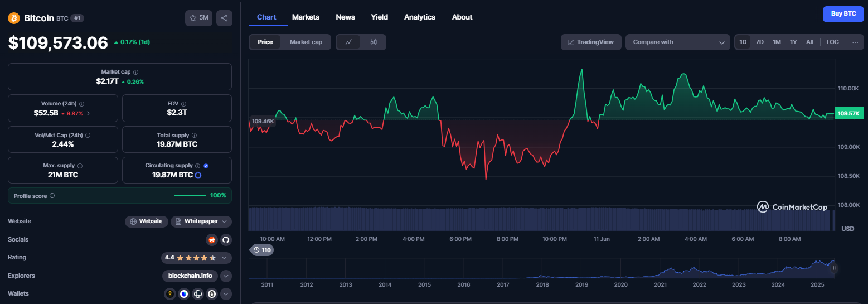Set the chart range to 1Y

793,42
